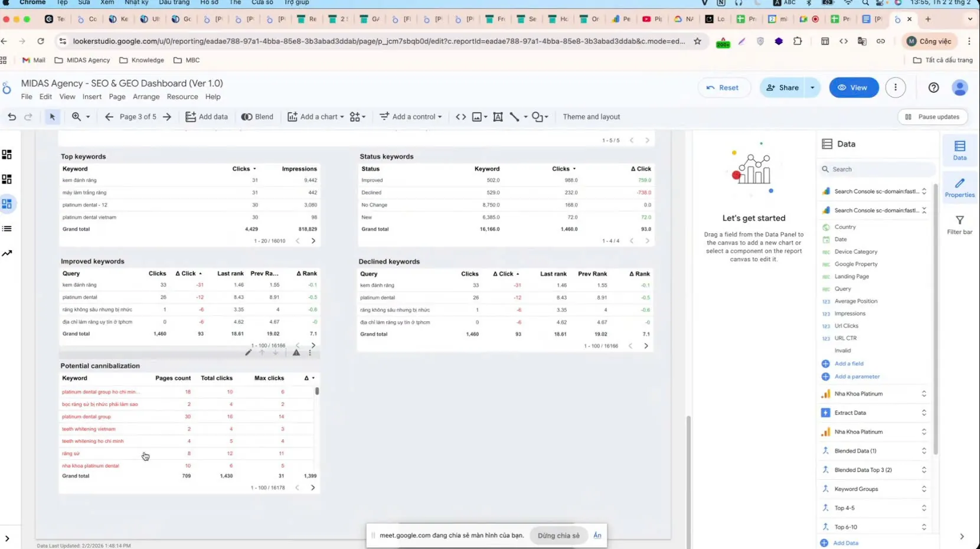Edit Improved keywords chart with pencil icon

click(x=249, y=352)
